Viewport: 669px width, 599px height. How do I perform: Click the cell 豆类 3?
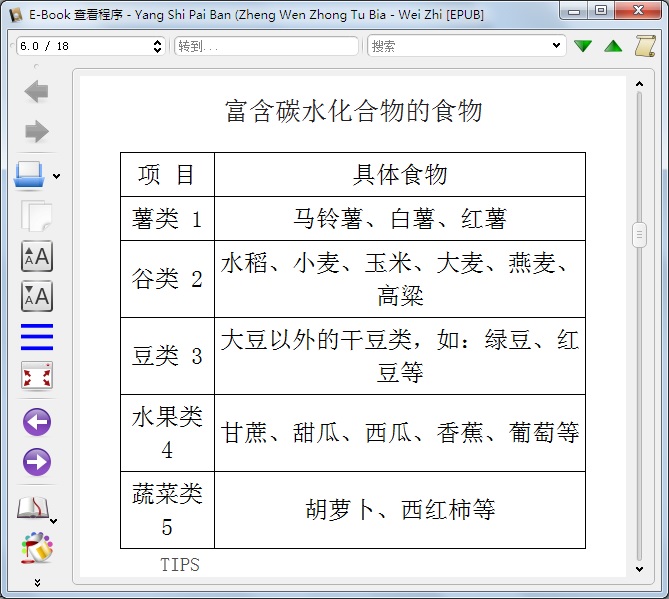tap(167, 356)
